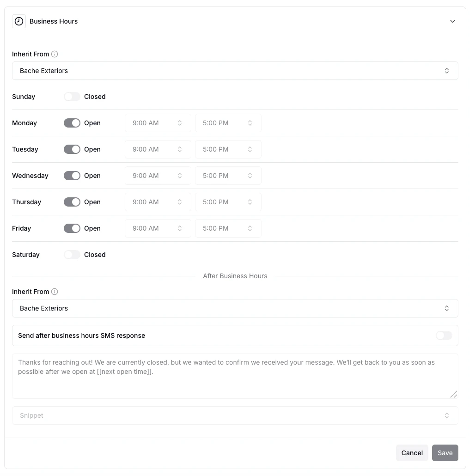
Task: Toggle Wednesday open switch
Action: click(72, 176)
